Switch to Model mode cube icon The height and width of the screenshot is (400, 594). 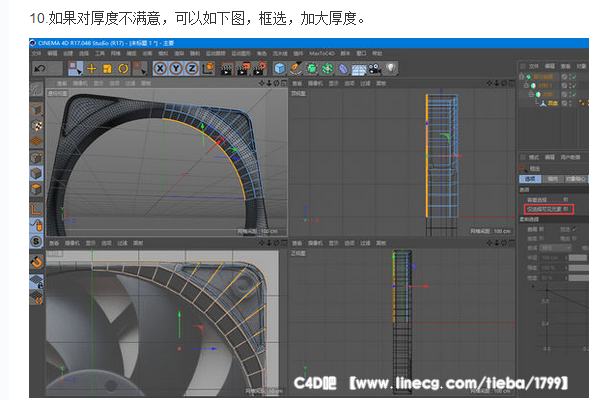click(36, 110)
